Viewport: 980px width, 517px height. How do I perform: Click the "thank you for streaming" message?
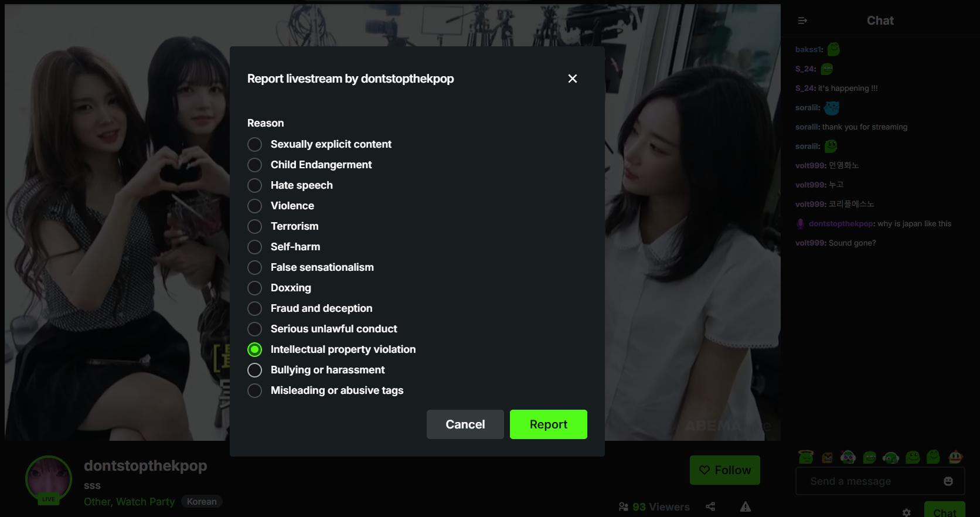(865, 127)
